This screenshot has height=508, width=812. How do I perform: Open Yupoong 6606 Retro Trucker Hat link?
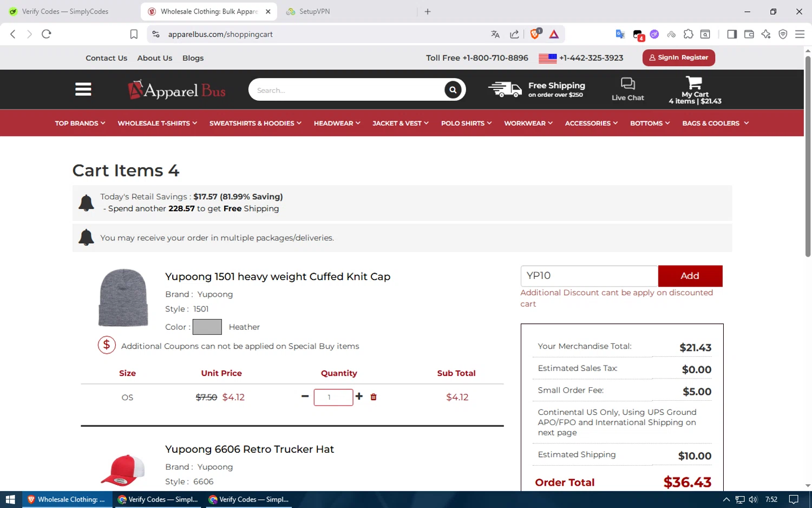250,450
